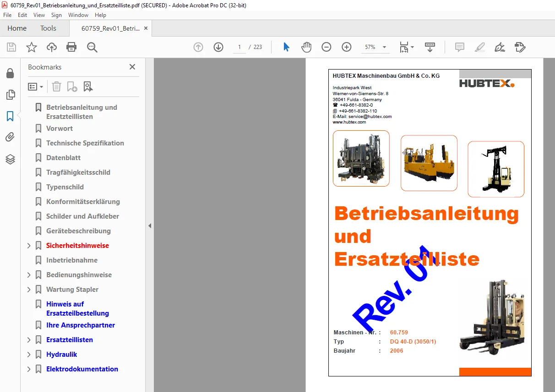This screenshot has width=555, height=392.
Task: Click service@hubtex.com email in document
Action: (x=370, y=117)
